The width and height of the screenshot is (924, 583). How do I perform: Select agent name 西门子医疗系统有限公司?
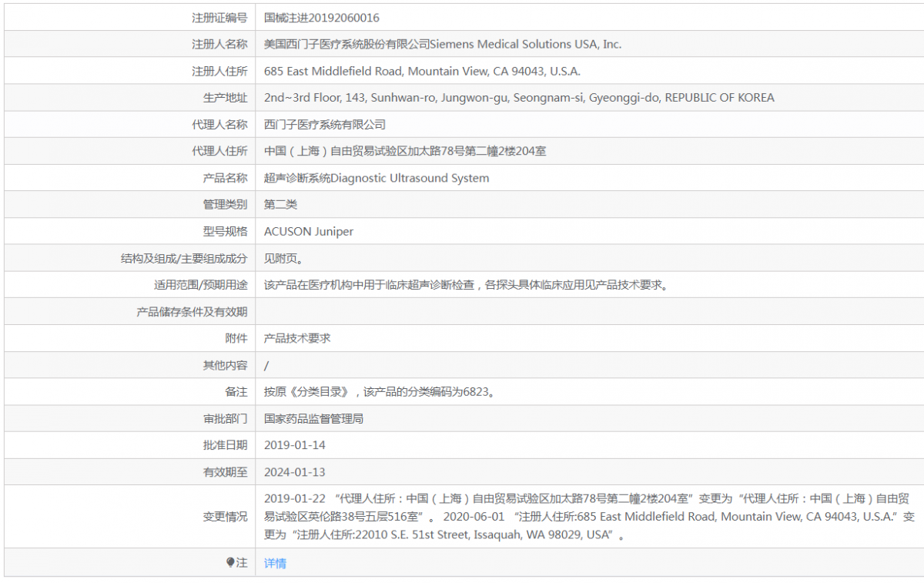(325, 125)
